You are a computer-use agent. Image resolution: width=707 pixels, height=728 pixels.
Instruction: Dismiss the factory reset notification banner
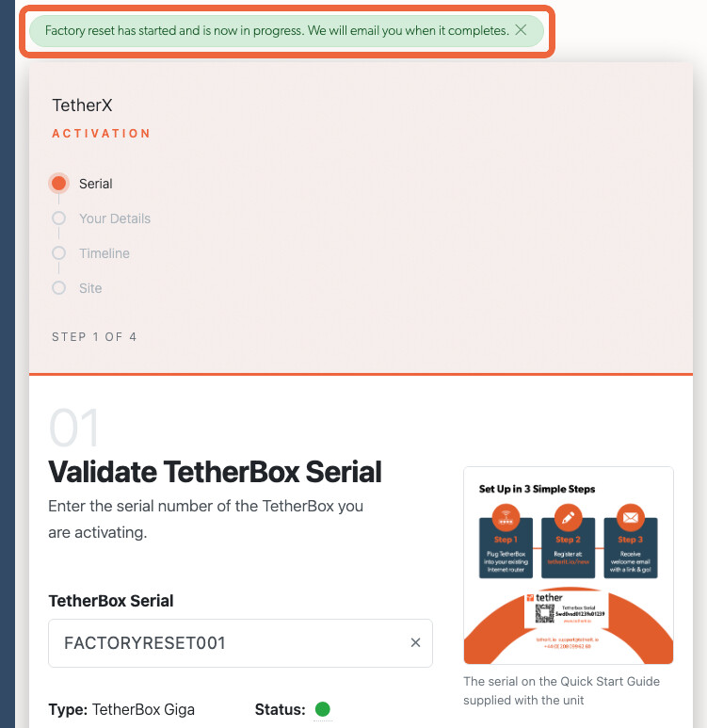pyautogui.click(x=521, y=30)
